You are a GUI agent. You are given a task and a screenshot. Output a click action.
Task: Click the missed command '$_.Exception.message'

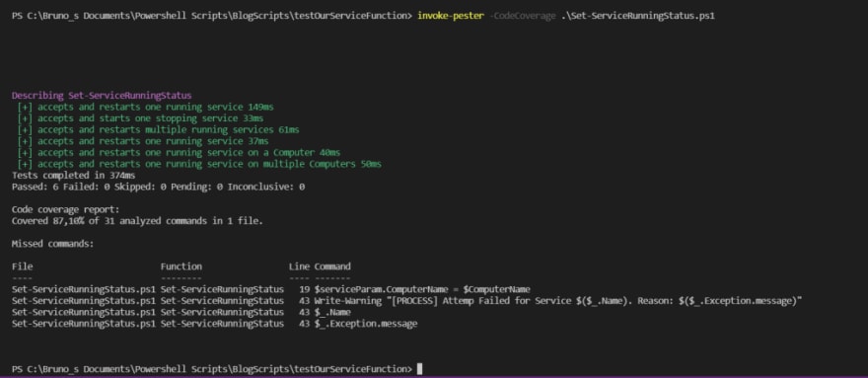pos(366,324)
